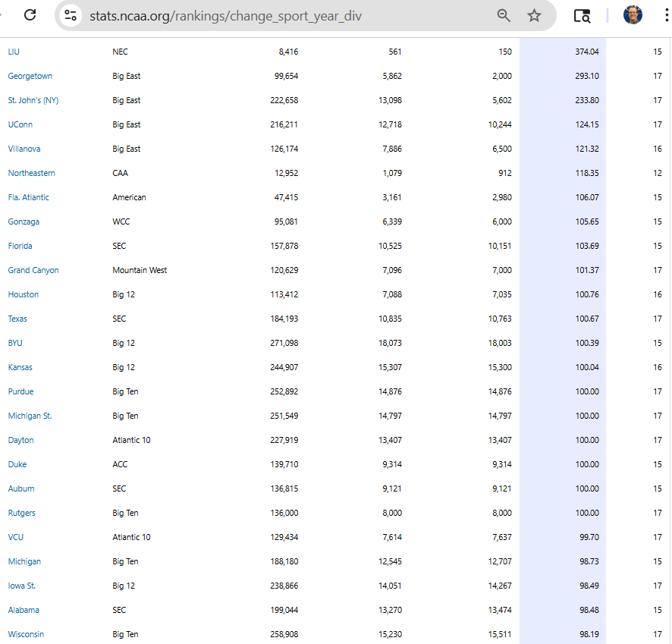
Task: Click the 184,193 total for Texas
Action: (x=284, y=319)
